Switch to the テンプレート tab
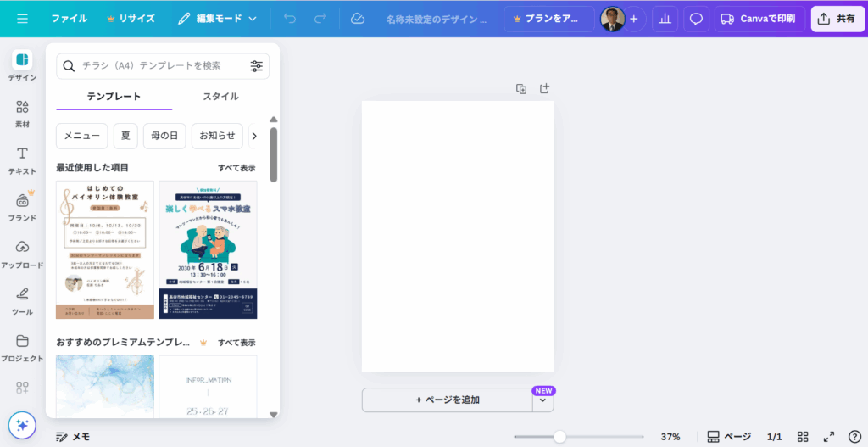 tap(114, 97)
